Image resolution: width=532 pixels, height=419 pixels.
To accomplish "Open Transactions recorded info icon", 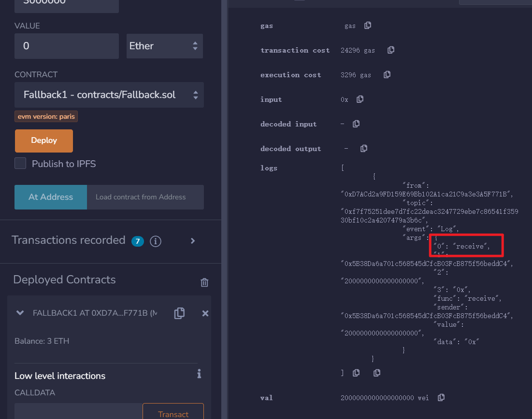I will click(156, 241).
